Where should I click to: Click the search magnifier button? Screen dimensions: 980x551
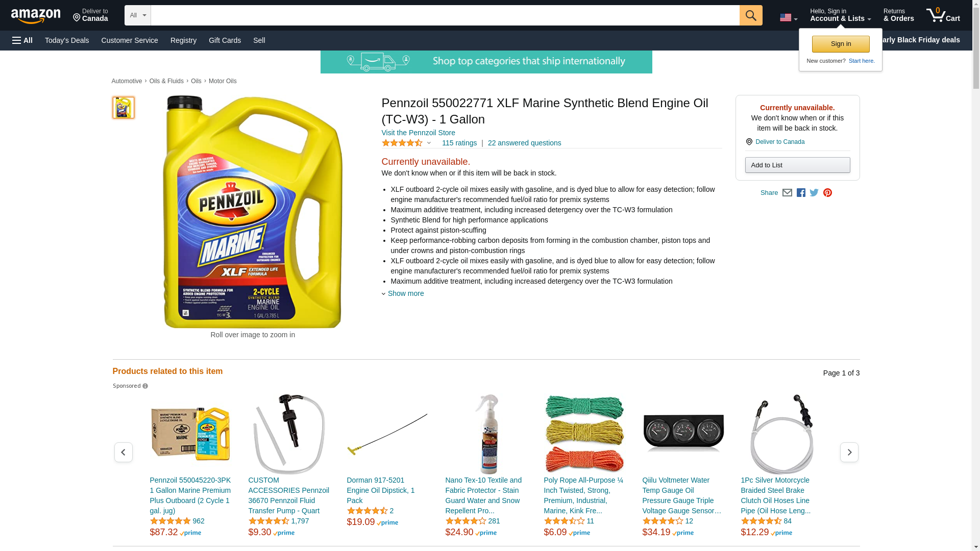click(x=750, y=15)
